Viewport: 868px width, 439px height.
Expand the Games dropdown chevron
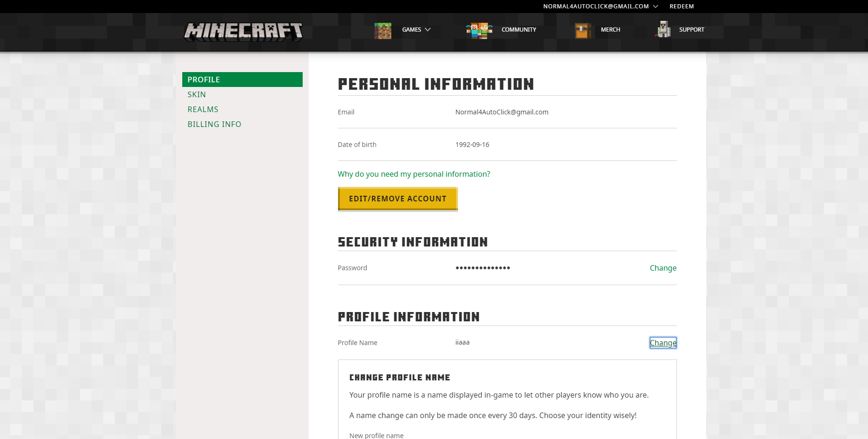click(428, 30)
